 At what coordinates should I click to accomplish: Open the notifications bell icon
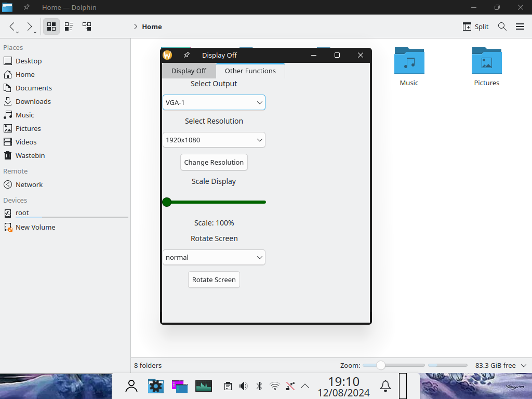click(385, 386)
